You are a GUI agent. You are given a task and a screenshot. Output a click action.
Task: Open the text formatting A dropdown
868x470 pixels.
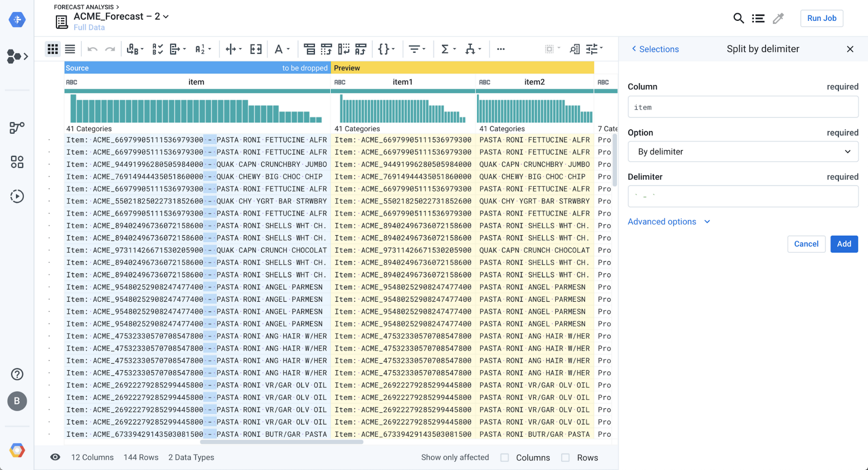282,49
